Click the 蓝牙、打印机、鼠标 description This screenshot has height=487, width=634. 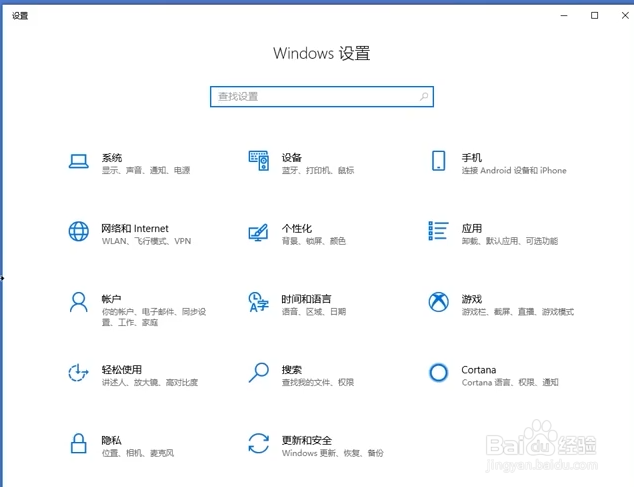tap(318, 170)
